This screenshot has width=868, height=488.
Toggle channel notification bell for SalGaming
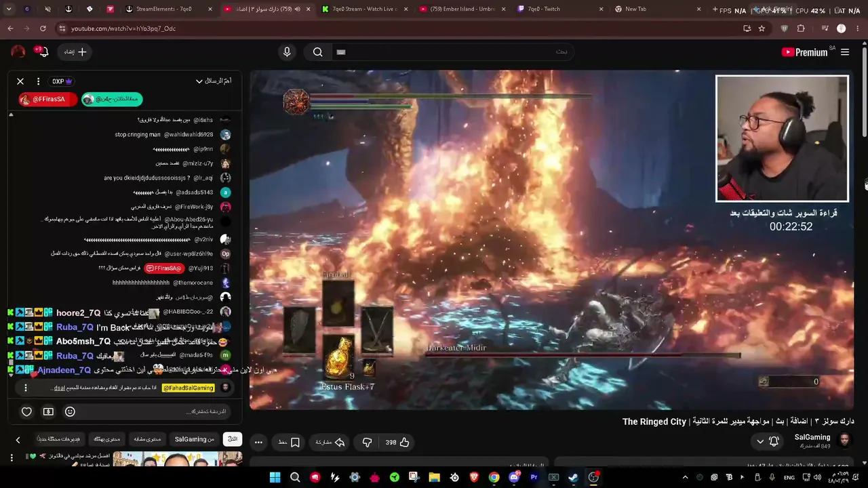[774, 442]
